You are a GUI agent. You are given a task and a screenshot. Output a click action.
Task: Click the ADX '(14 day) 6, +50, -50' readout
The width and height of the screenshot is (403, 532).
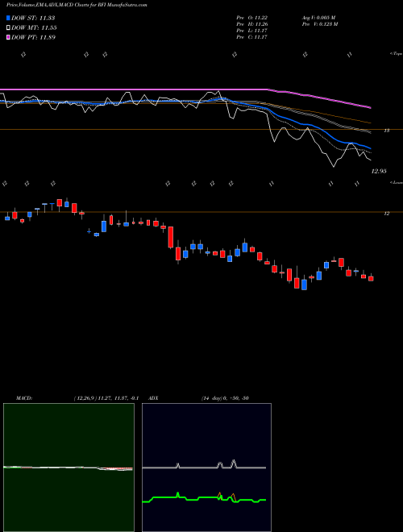pos(225,398)
